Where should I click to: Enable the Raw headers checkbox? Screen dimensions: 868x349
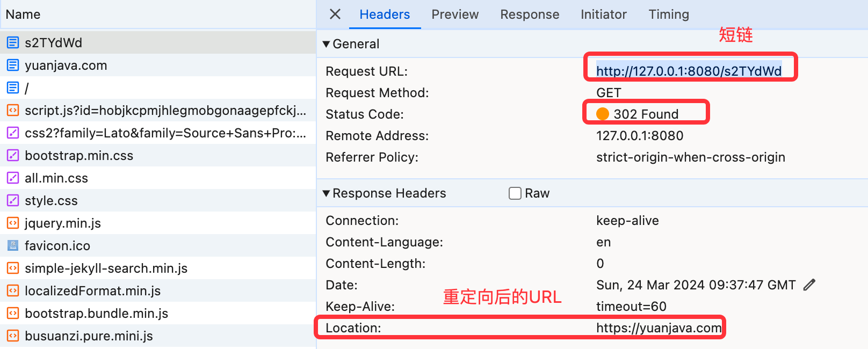(515, 193)
